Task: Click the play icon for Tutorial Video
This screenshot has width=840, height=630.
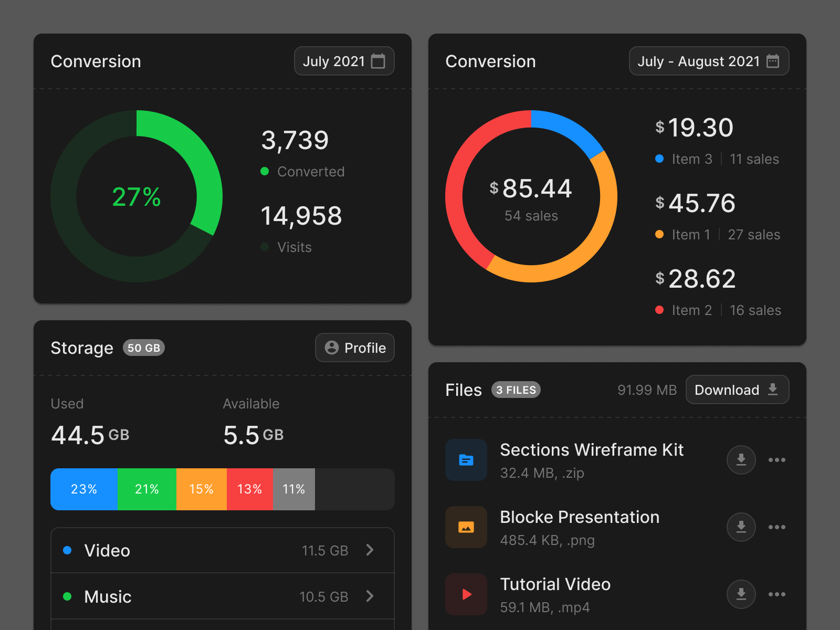Action: point(466,595)
